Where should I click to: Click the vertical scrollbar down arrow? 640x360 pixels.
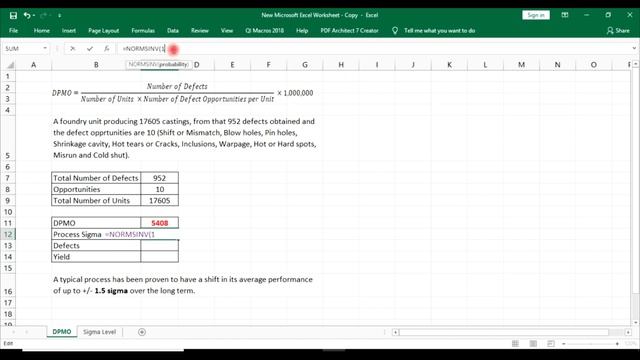[x=635, y=322]
